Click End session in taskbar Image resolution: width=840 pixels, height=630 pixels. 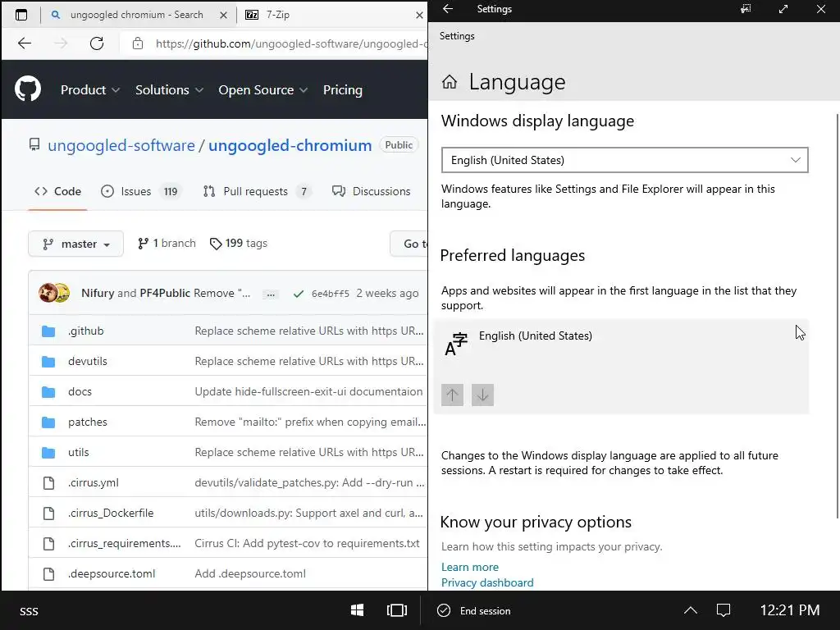point(474,610)
